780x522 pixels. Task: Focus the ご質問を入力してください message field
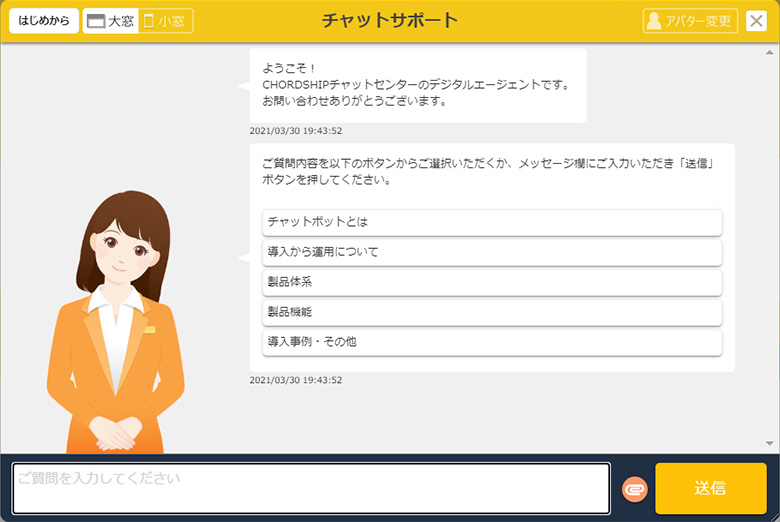311,488
